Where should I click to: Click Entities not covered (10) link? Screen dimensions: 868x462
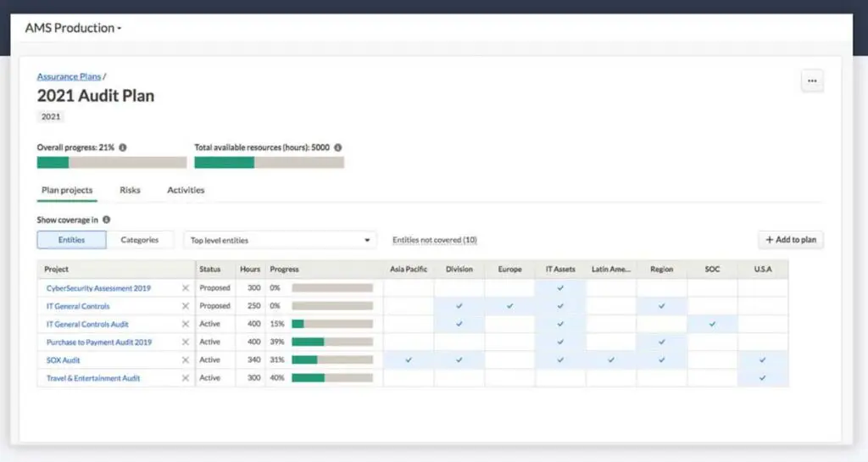435,240
